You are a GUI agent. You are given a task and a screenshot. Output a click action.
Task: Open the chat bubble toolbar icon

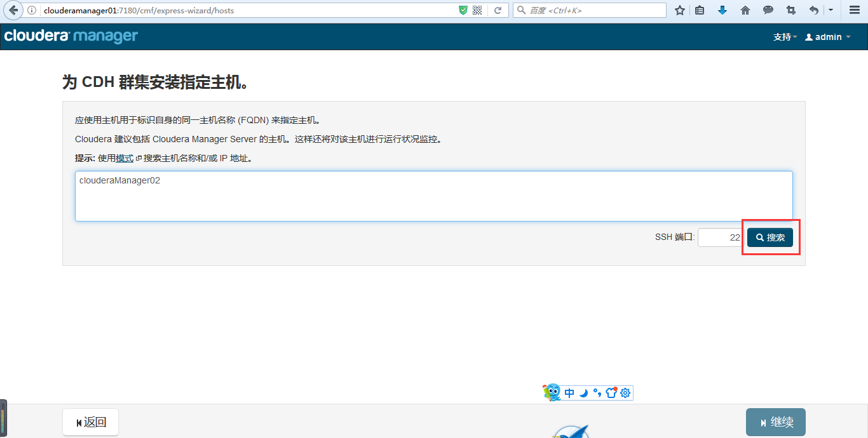[x=768, y=10]
